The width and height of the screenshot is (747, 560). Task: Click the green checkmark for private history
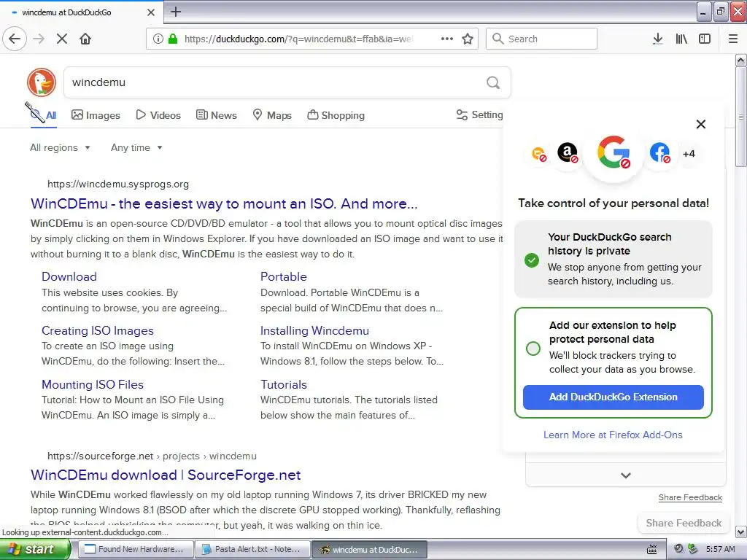pyautogui.click(x=532, y=260)
